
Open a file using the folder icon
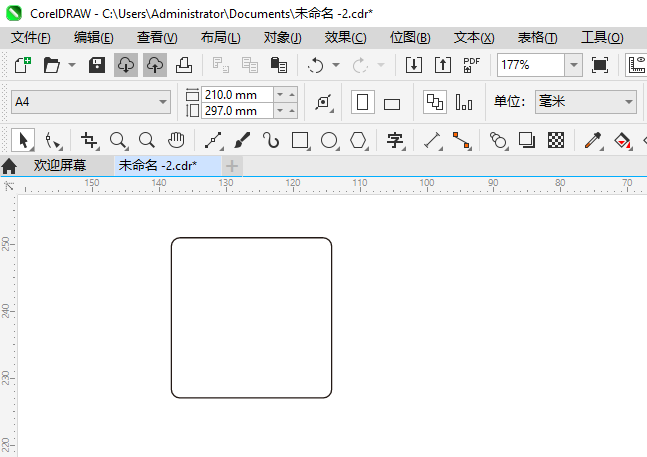click(x=52, y=65)
